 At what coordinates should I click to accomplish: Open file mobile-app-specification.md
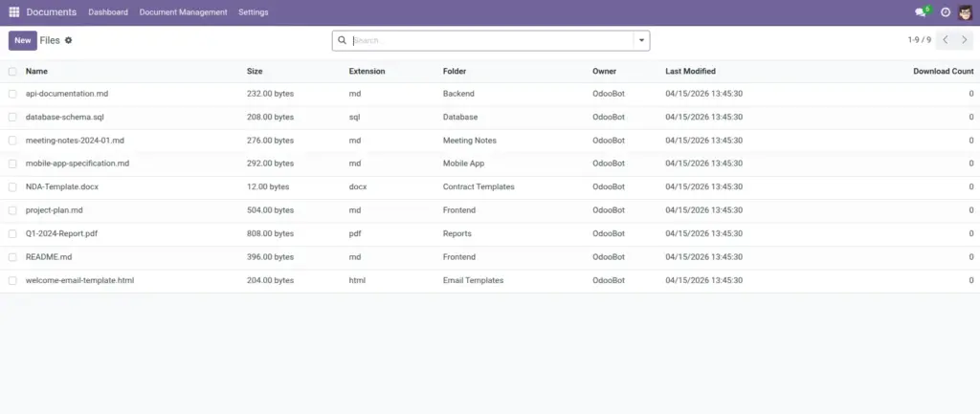(78, 163)
